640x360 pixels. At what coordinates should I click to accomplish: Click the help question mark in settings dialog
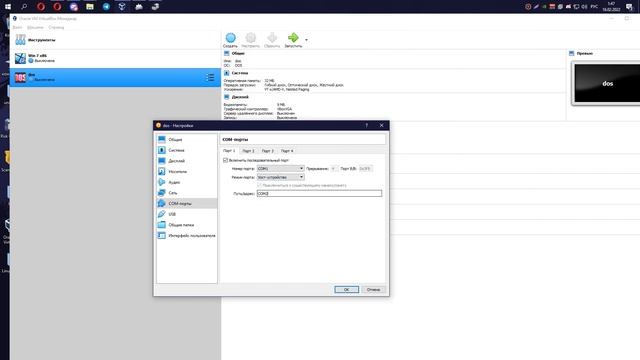[367, 125]
